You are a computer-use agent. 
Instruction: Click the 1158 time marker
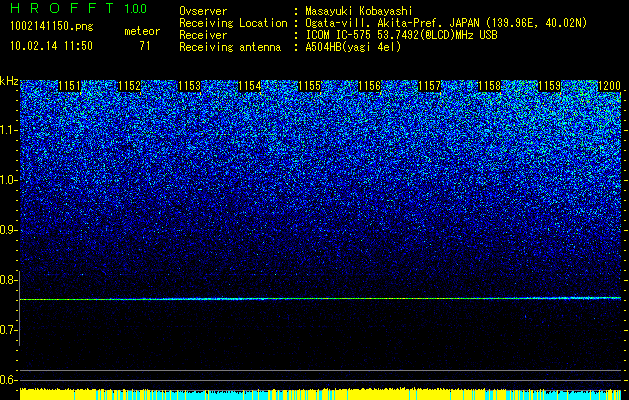(489, 86)
